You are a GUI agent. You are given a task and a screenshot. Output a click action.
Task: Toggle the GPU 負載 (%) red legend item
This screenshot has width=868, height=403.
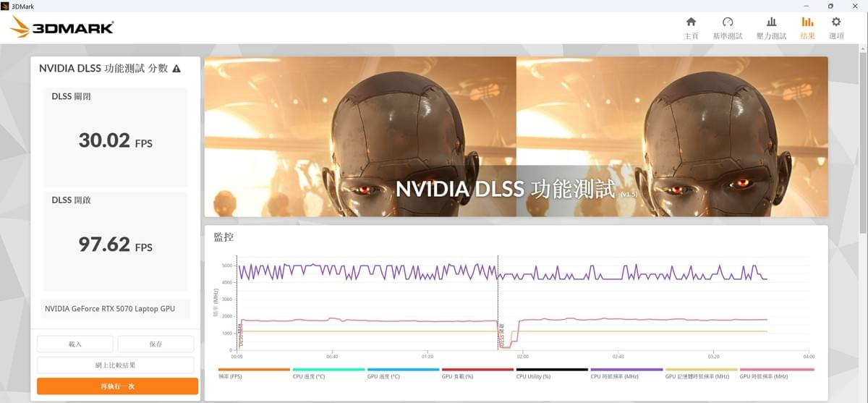click(x=477, y=373)
